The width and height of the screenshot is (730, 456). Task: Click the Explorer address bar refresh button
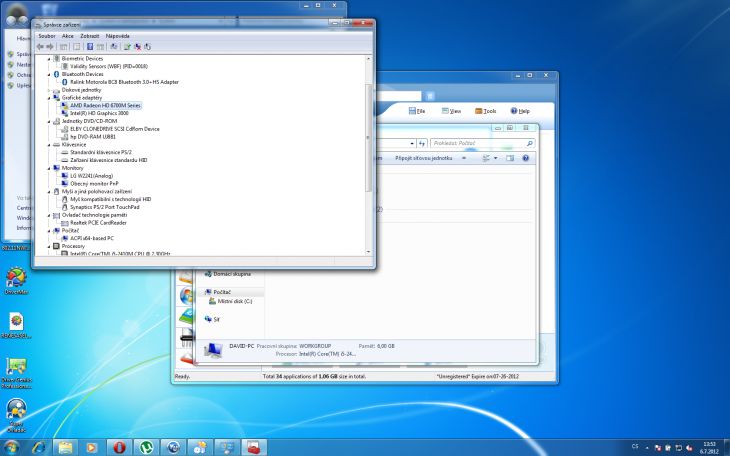[422, 143]
